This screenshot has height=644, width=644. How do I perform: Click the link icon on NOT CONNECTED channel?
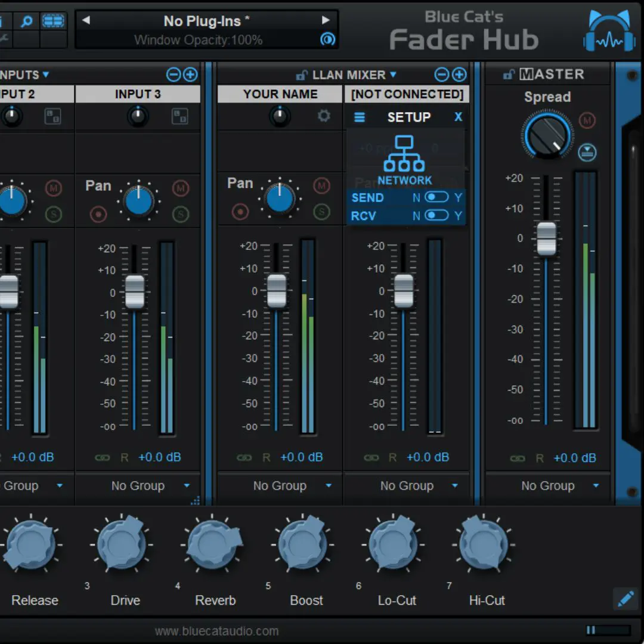click(x=371, y=457)
